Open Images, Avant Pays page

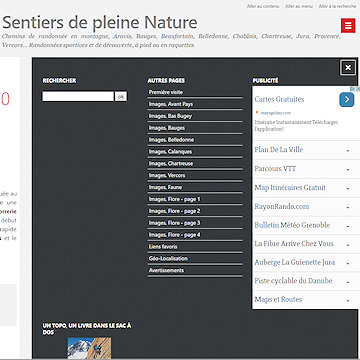[195, 104]
